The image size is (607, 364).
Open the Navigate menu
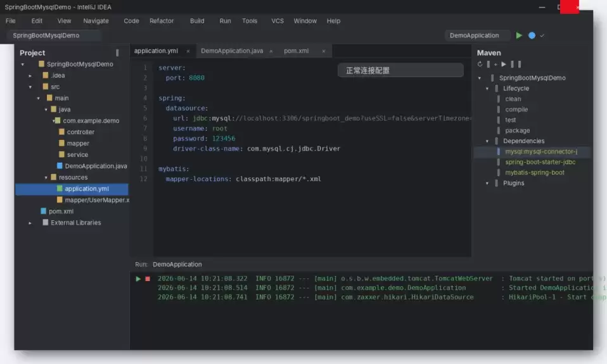point(96,21)
